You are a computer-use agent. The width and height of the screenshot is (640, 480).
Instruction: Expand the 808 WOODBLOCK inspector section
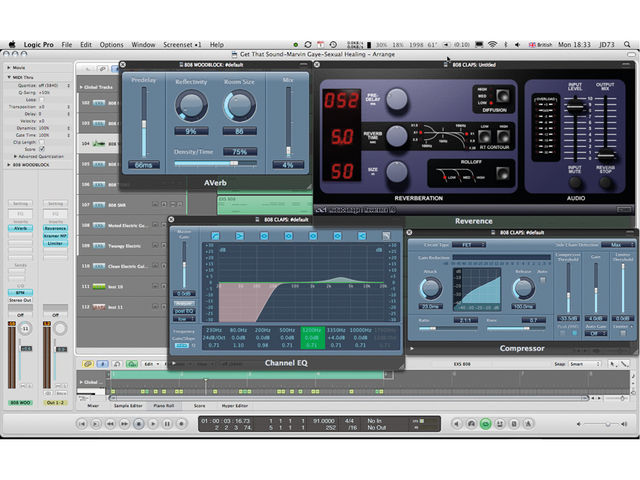pyautogui.click(x=9, y=164)
